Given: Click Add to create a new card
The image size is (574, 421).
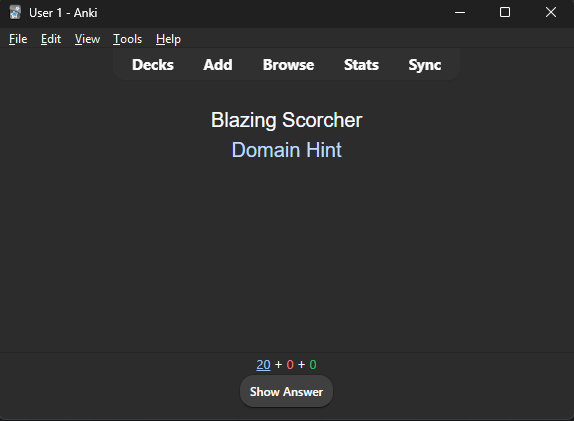Looking at the screenshot, I should (x=218, y=65).
